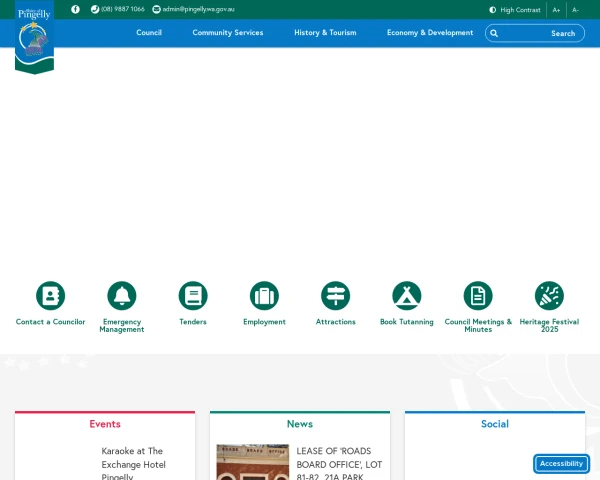Screen dimensions: 600x480
Task: Call the number (08) 9887 1066
Action: 123,9
